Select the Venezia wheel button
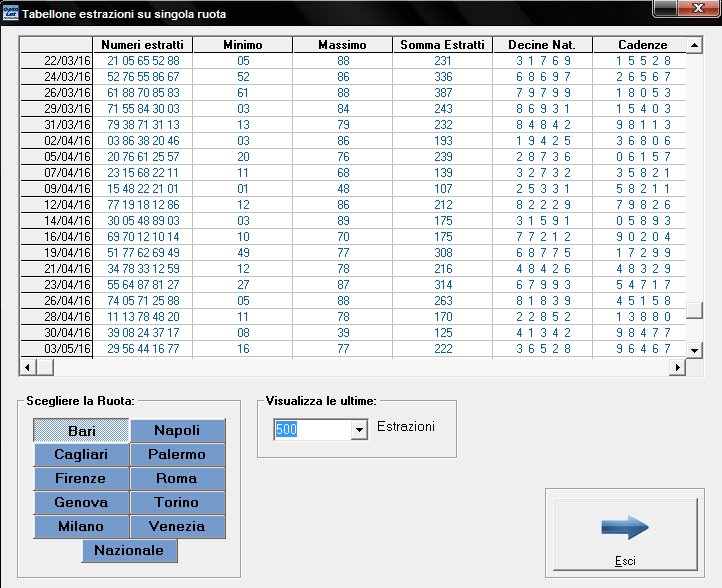Image resolution: width=722 pixels, height=588 pixels. click(178, 526)
